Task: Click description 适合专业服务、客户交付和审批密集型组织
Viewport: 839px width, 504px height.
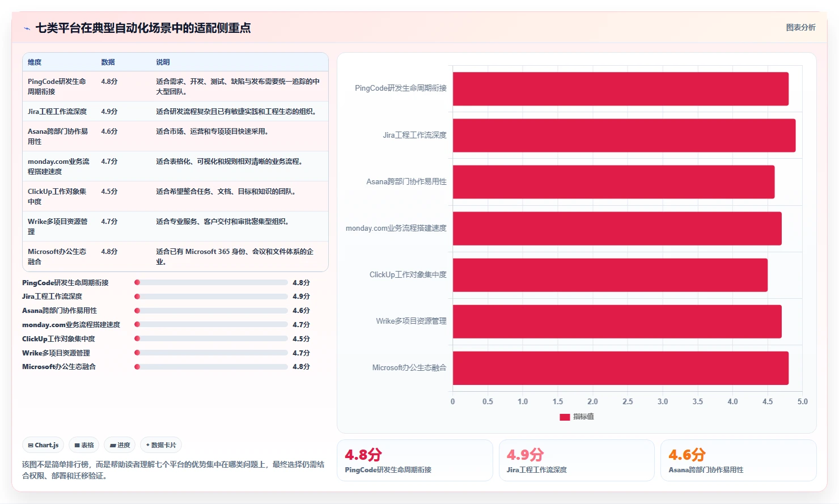Action: (x=222, y=222)
